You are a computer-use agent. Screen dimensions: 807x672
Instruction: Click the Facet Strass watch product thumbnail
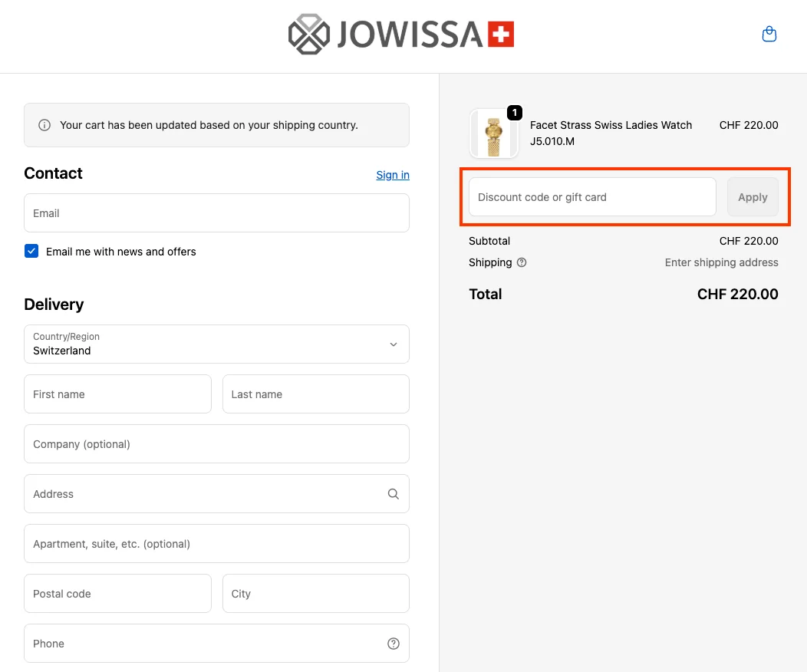click(494, 132)
